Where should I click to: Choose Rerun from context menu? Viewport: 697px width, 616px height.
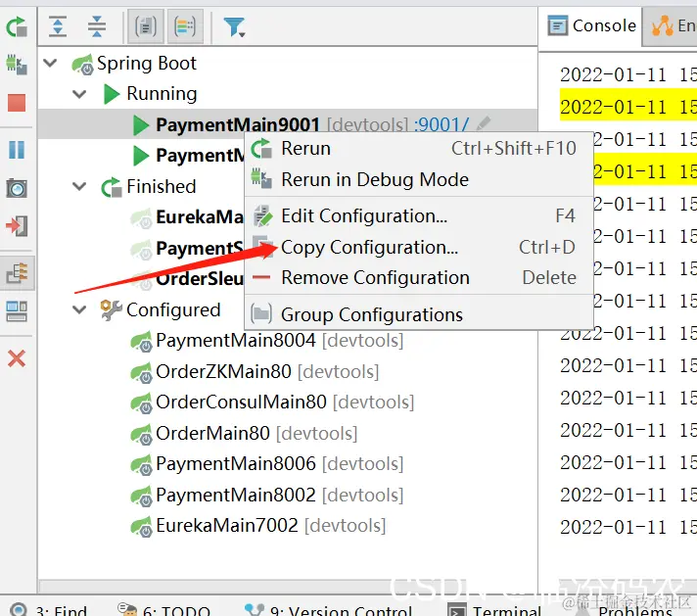pyautogui.click(x=419, y=149)
